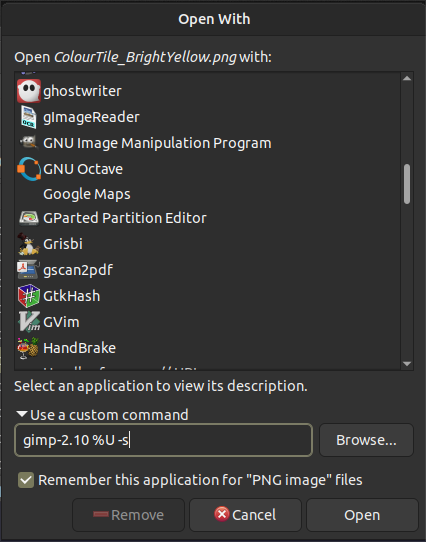Choose Grisbi in the application list

63,244
